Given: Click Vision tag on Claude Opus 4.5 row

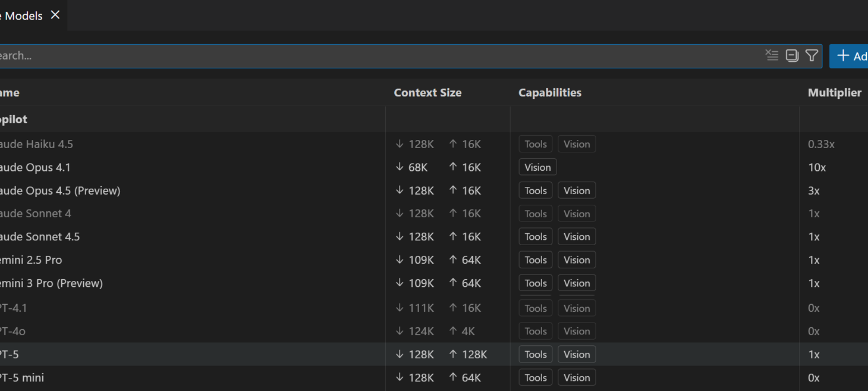Looking at the screenshot, I should [x=577, y=190].
